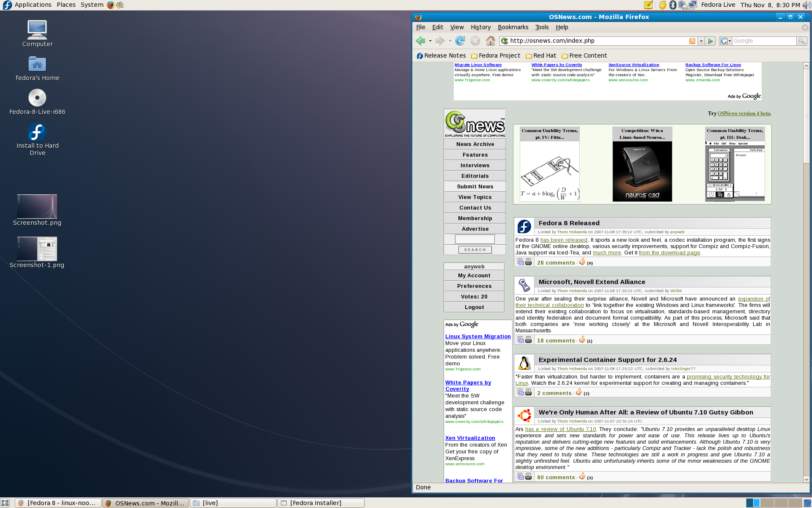Open the History menu in Firefox
This screenshot has height=508, width=812.
[480, 27]
